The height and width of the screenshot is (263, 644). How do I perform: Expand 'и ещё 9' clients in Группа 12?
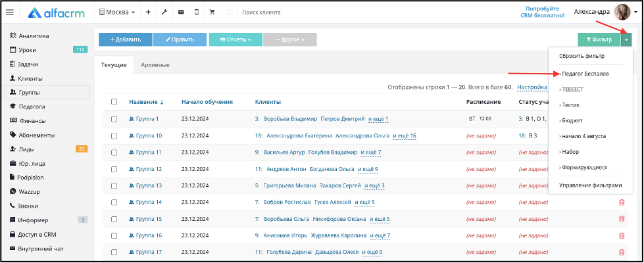[x=368, y=169]
